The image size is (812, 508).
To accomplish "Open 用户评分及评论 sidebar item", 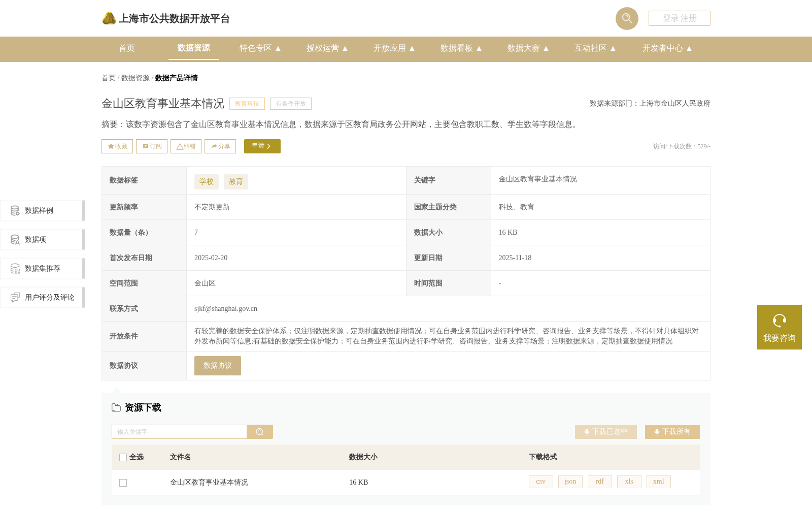I will [43, 297].
